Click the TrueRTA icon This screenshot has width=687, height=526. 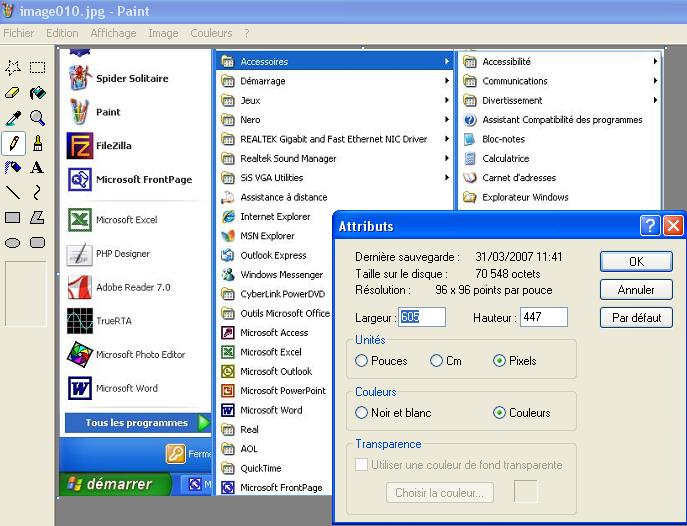(80, 321)
